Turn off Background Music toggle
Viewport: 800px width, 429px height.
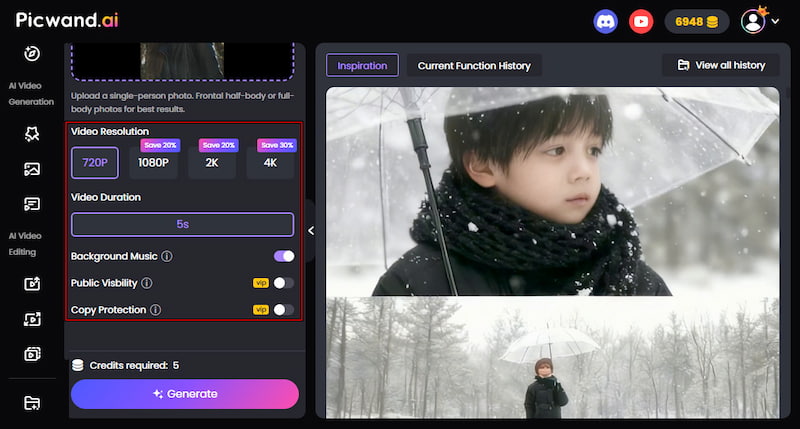point(284,256)
